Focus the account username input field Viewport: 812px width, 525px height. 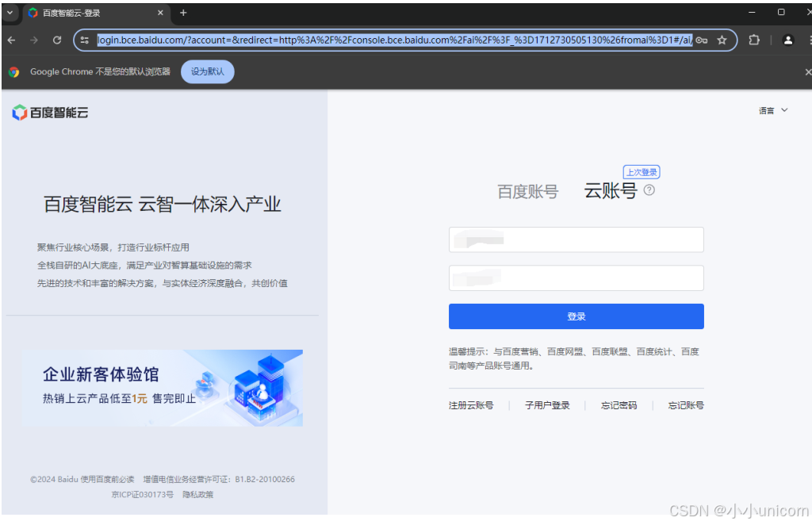pyautogui.click(x=576, y=240)
